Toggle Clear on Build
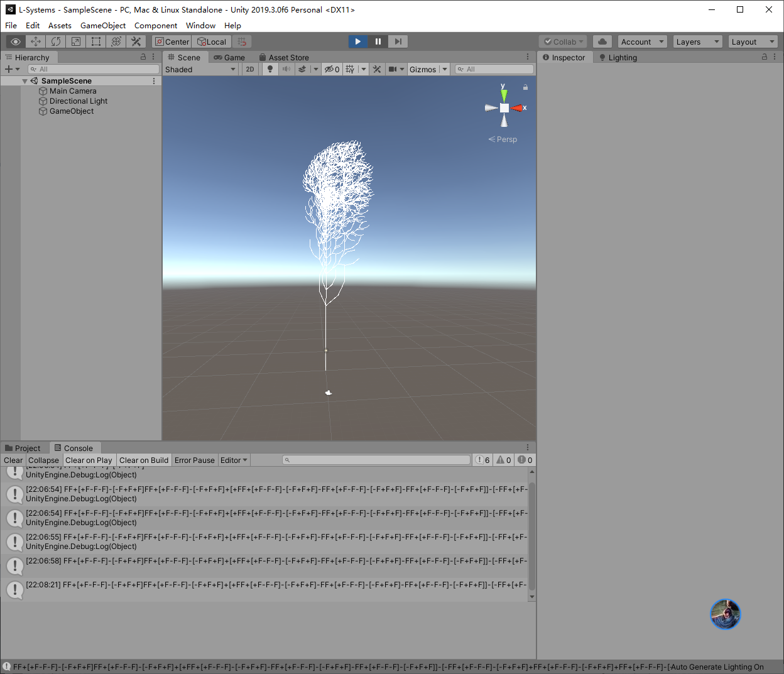This screenshot has height=674, width=784. coord(144,460)
